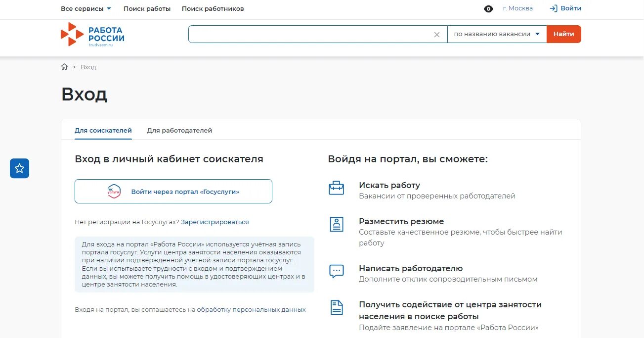The height and width of the screenshot is (338, 644).
Task: Open Поиск работников menu item
Action: (213, 9)
